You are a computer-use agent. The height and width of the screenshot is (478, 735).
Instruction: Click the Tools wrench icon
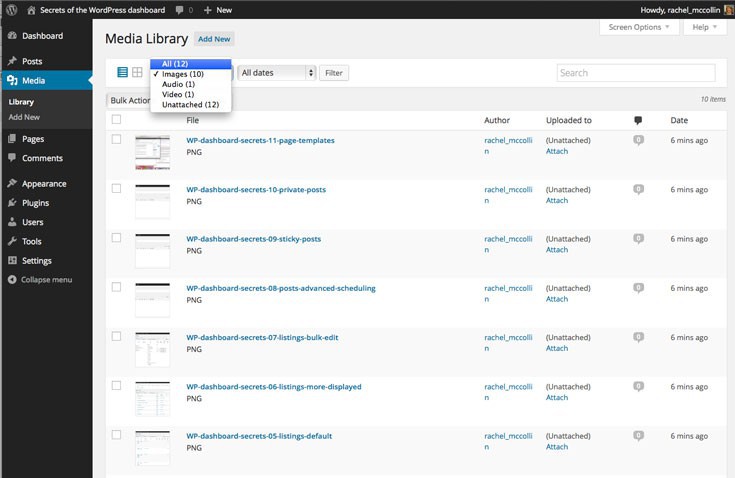tap(12, 241)
